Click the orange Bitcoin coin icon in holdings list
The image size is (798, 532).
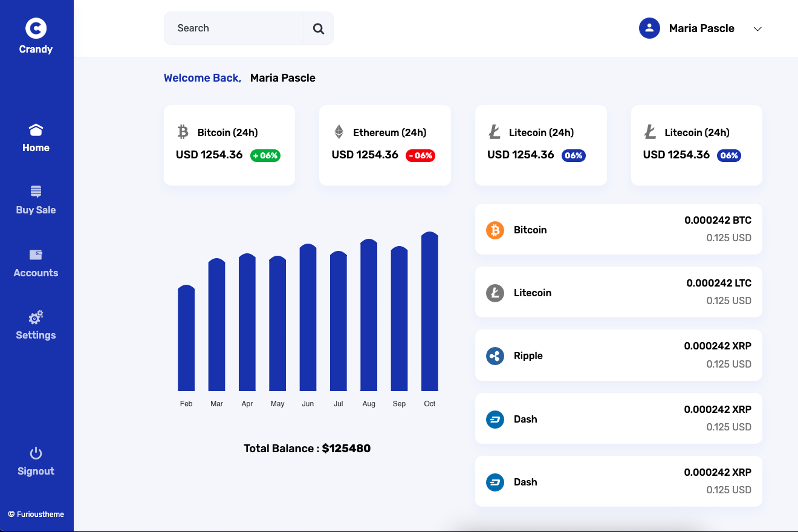tap(495, 230)
